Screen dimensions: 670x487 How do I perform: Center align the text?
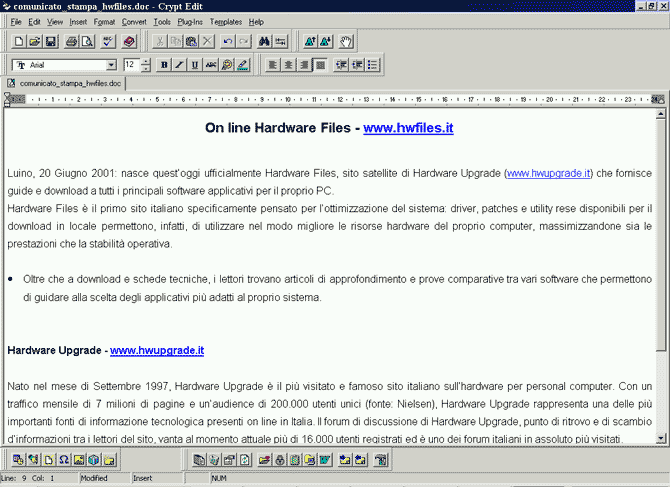point(288,65)
